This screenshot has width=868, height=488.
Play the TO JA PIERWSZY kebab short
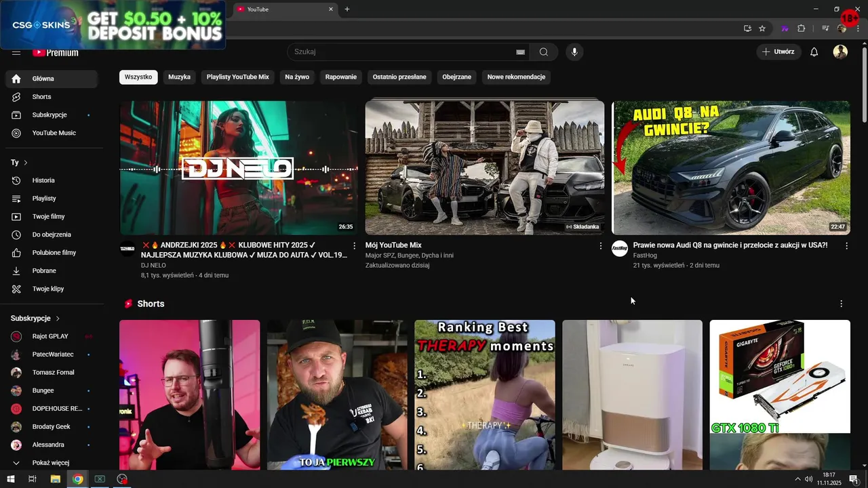pos(337,395)
